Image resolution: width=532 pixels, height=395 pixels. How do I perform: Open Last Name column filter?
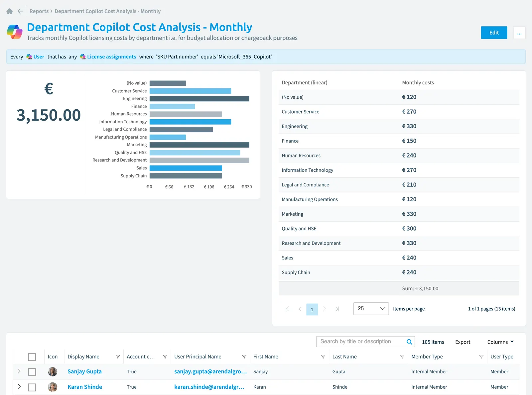(402, 356)
